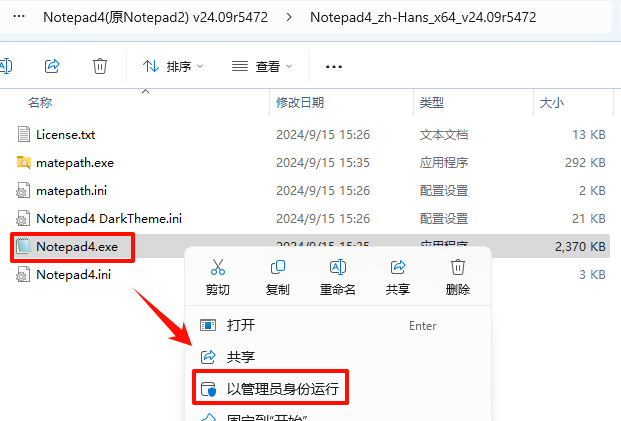This screenshot has width=621, height=421.
Task: Click the Rename icon in context menu
Action: tap(338, 267)
